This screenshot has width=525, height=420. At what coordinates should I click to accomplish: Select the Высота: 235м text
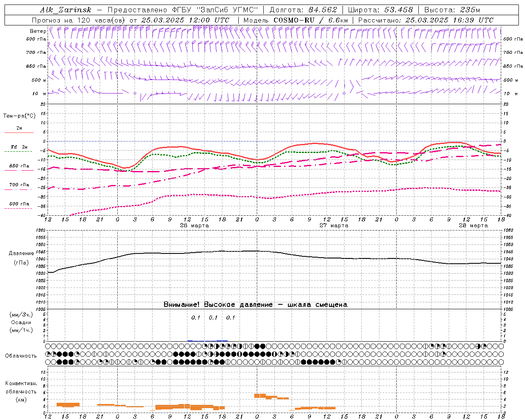point(452,10)
